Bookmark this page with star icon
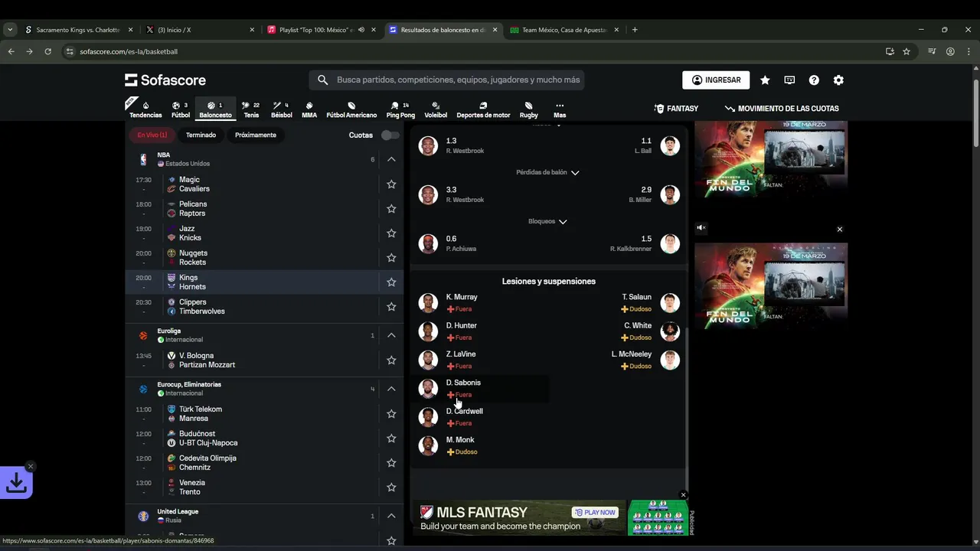Screen dimensions: 980x551 click(906, 51)
